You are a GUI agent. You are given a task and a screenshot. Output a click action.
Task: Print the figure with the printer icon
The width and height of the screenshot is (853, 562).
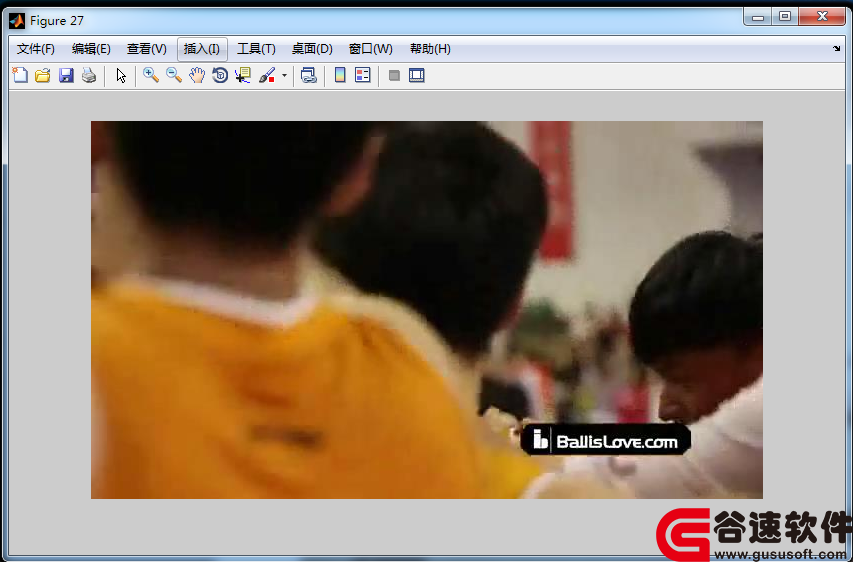89,75
